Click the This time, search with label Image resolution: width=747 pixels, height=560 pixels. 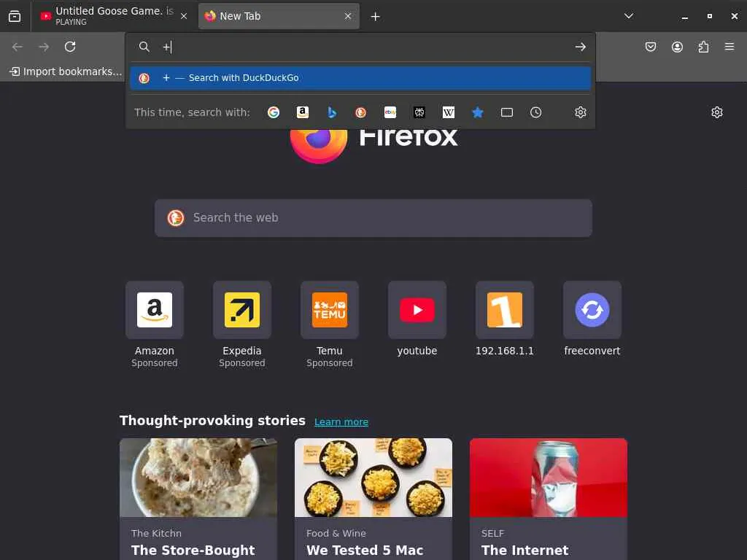192,112
